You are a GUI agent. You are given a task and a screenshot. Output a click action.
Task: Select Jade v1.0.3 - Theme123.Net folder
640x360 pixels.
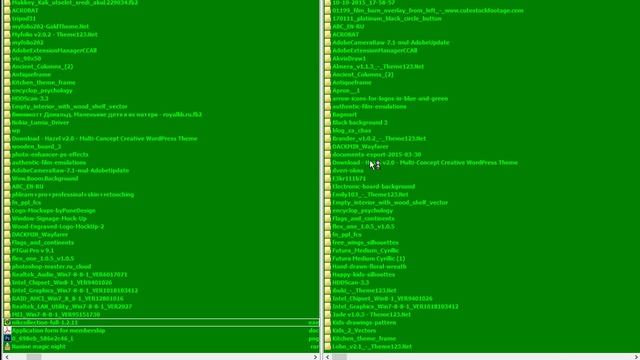click(x=371, y=315)
